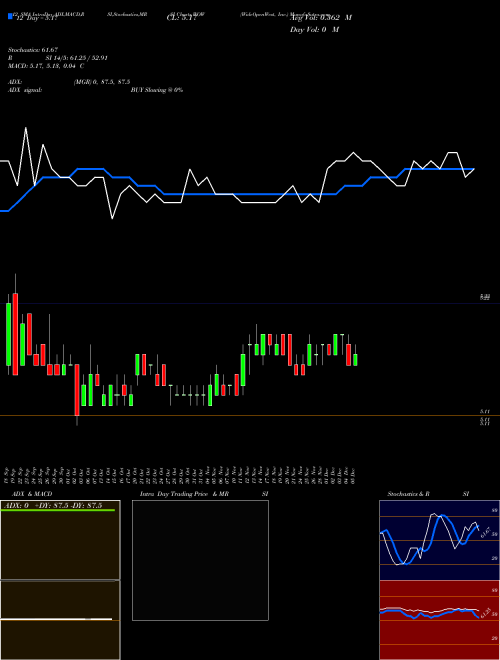500x660 pixels.
Task: Click the '(MGR) 0, 87.5, 87.5' ADX values
Action: point(101,82)
